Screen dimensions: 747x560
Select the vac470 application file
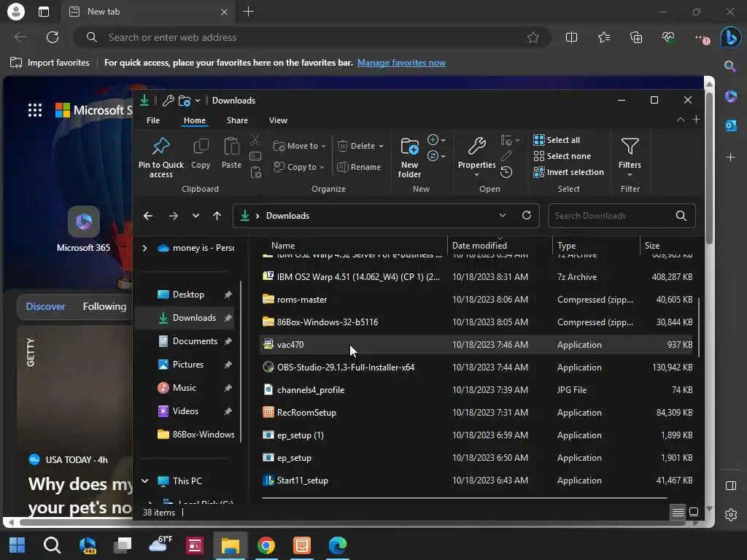(477, 345)
